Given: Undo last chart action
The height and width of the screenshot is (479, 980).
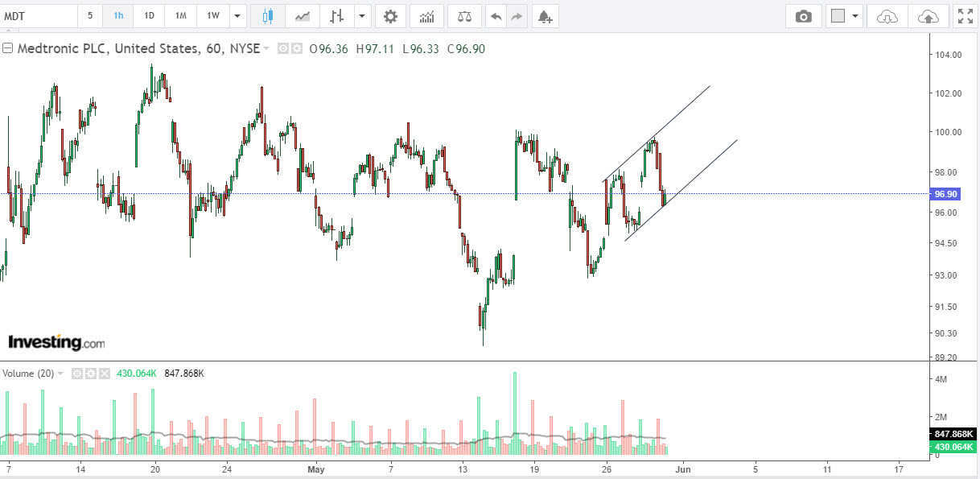Looking at the screenshot, I should (x=496, y=16).
